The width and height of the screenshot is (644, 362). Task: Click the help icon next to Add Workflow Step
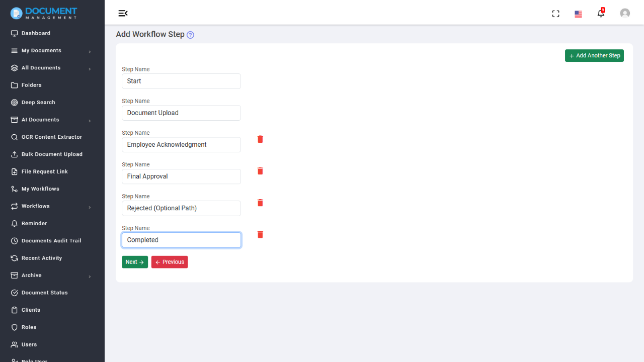click(190, 34)
